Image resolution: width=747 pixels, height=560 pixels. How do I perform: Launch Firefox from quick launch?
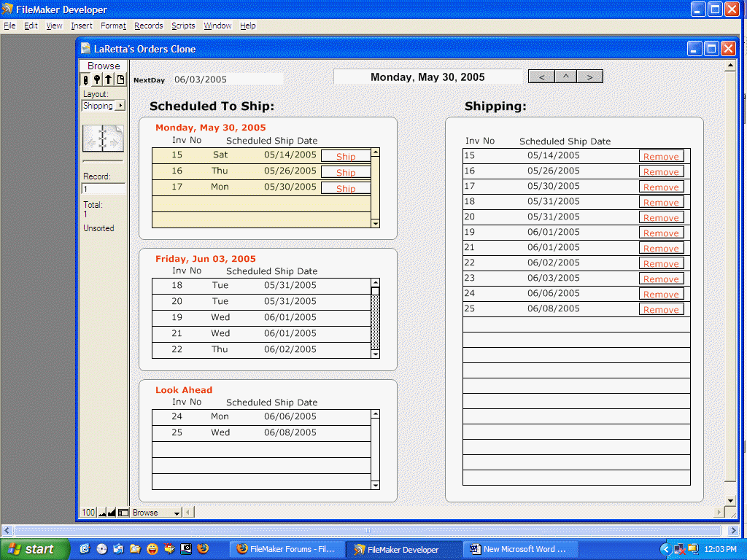coord(203,548)
